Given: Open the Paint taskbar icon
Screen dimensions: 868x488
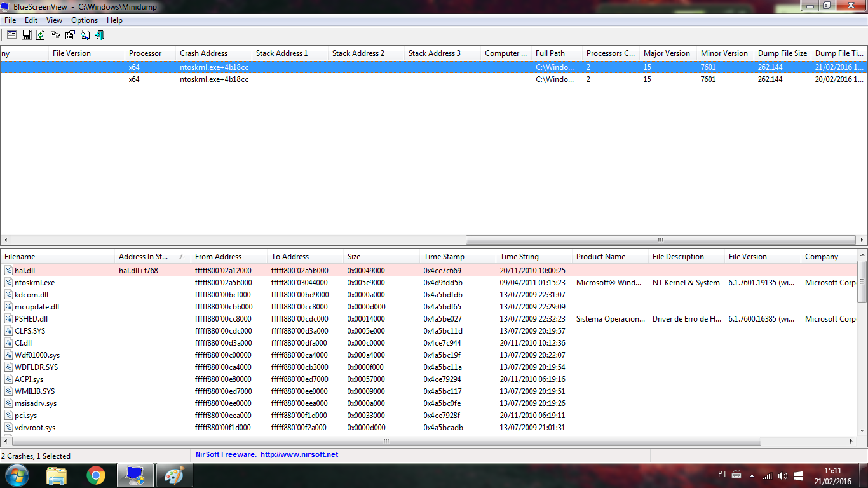Looking at the screenshot, I should 173,475.
